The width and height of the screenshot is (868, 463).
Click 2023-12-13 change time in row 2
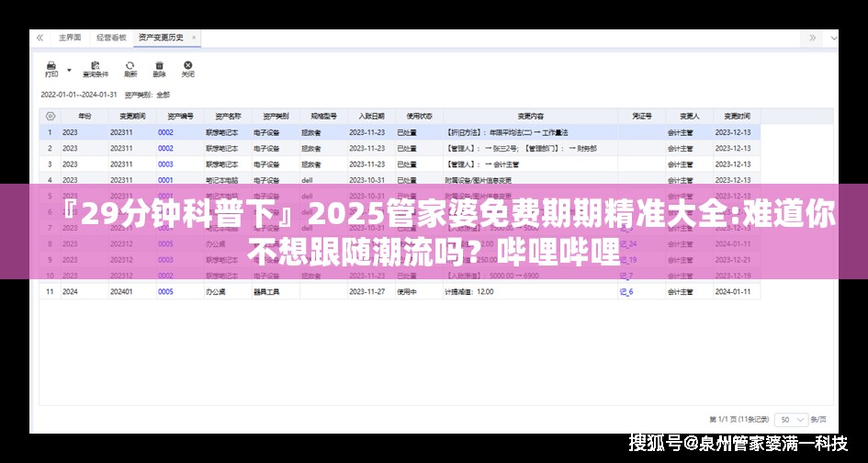coord(737,149)
